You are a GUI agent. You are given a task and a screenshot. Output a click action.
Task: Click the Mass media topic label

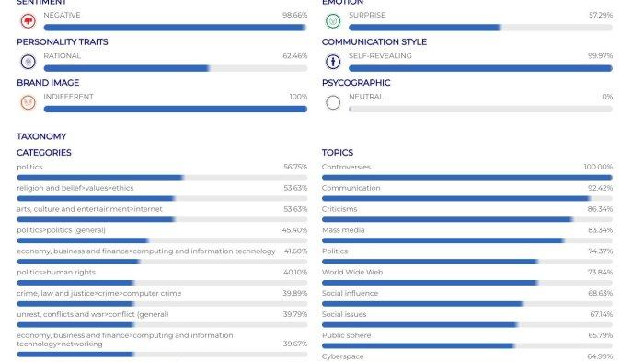pyautogui.click(x=343, y=230)
